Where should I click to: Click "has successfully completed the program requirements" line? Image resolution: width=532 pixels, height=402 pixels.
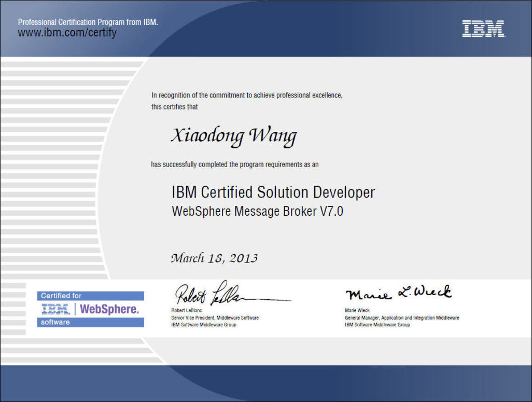235,164
